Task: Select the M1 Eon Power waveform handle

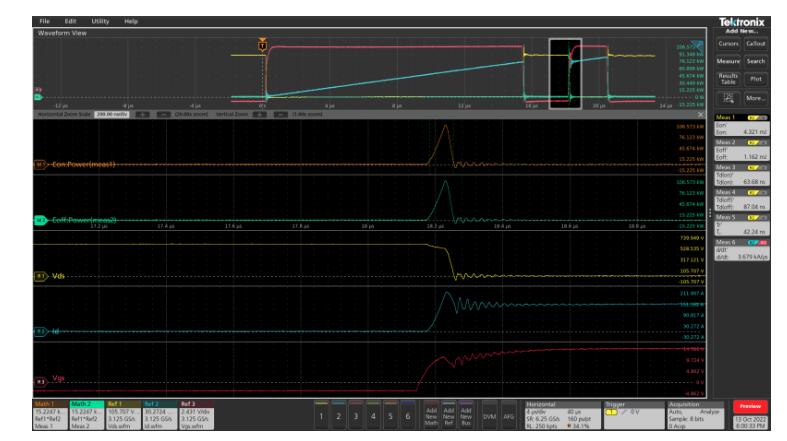Action: [40, 165]
